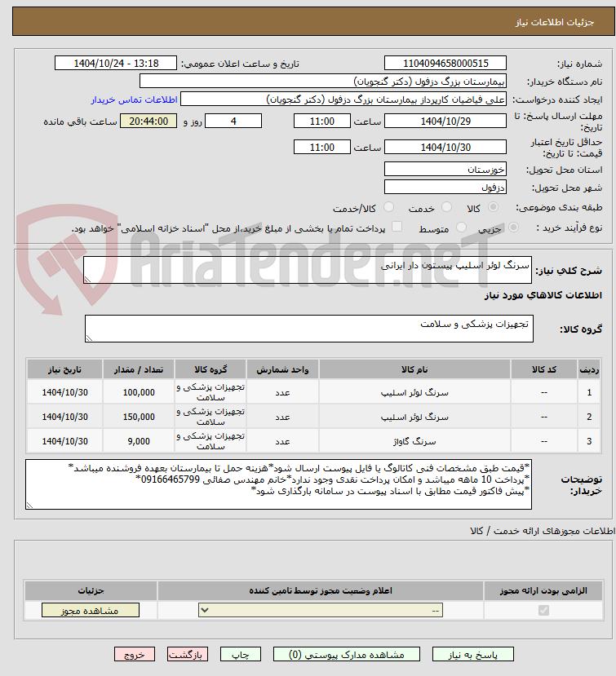Image resolution: width=616 pixels, height=676 pixels.
Task: Click resize handle of توضیحات خریدار box
Action: tap(29, 506)
